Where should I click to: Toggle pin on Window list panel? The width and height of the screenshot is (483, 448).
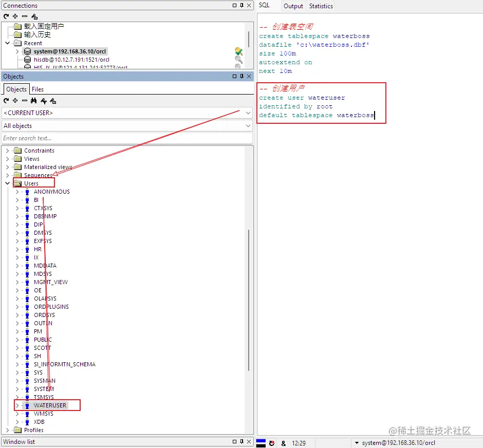point(242,441)
